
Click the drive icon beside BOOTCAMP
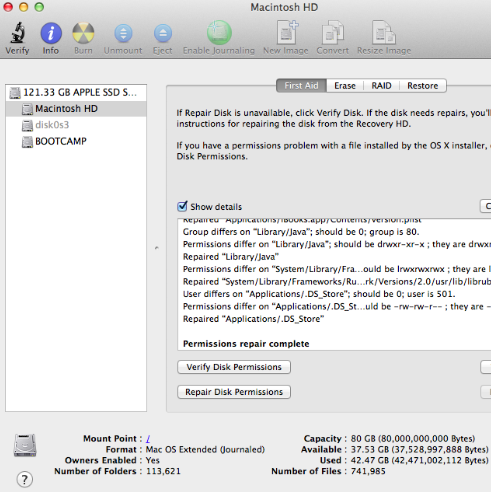click(x=27, y=142)
